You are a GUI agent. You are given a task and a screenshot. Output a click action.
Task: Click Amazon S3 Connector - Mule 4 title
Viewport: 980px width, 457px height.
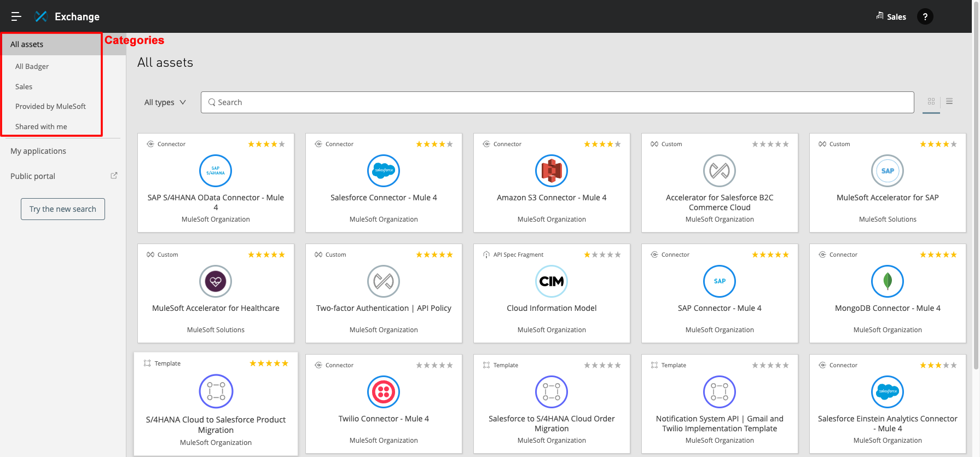(x=552, y=198)
